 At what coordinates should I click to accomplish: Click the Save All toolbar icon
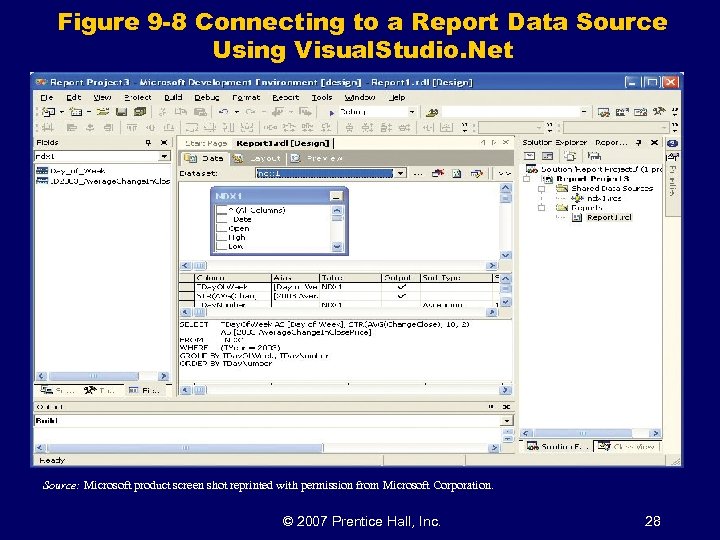tap(140, 112)
